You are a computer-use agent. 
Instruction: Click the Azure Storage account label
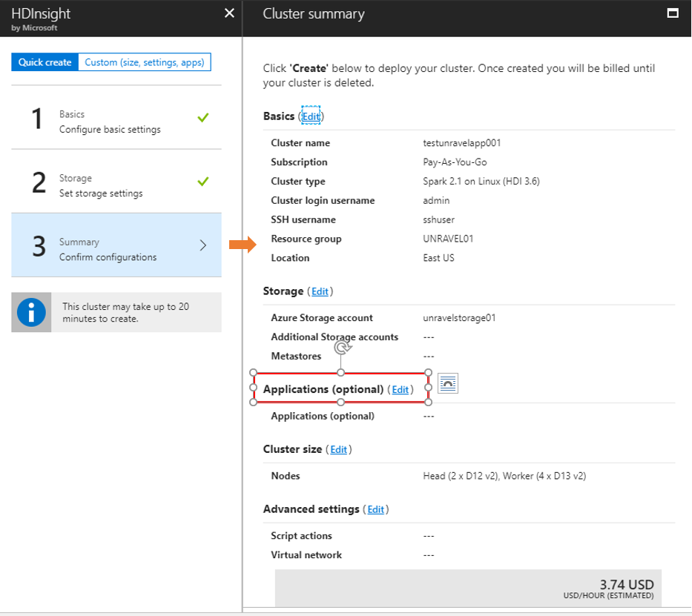[x=322, y=318]
